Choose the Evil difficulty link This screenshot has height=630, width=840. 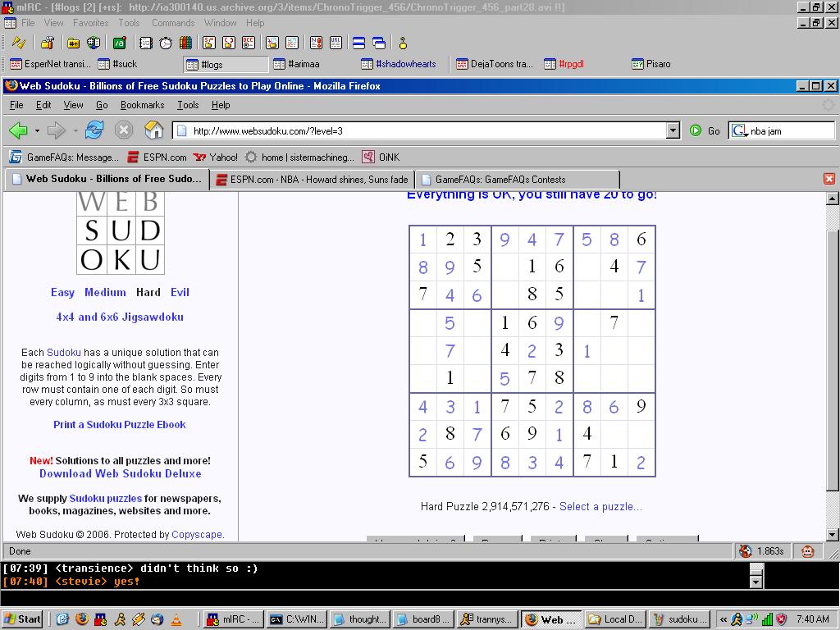(x=180, y=292)
